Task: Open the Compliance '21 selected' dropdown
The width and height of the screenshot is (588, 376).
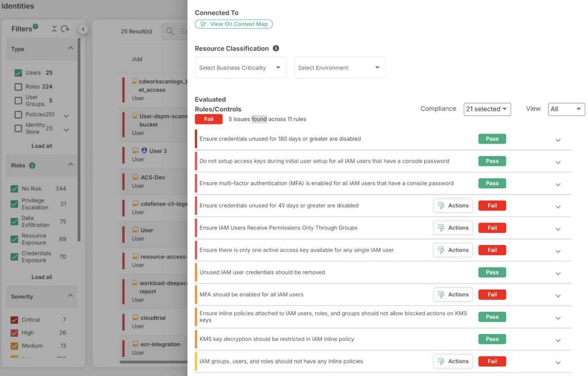Action: [x=487, y=109]
